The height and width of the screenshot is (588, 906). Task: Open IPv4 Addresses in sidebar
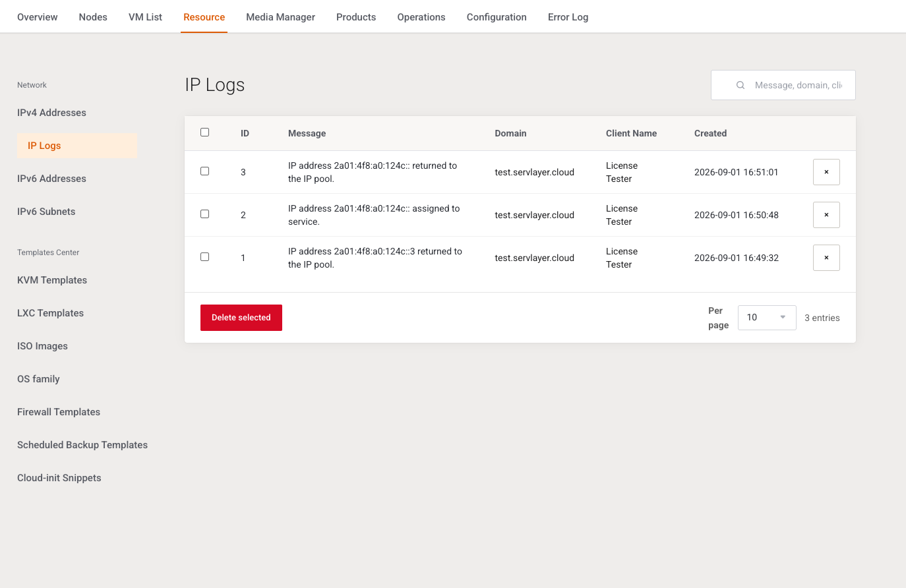[x=51, y=113]
